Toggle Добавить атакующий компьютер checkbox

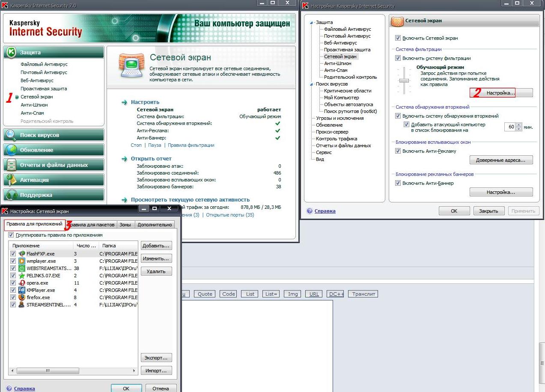click(x=407, y=125)
